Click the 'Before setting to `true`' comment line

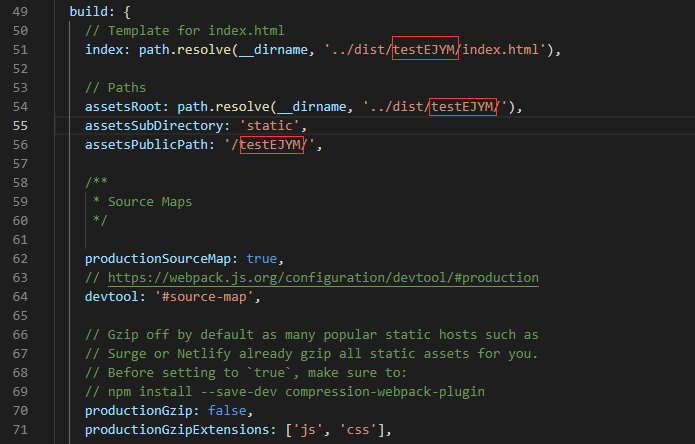click(x=246, y=373)
